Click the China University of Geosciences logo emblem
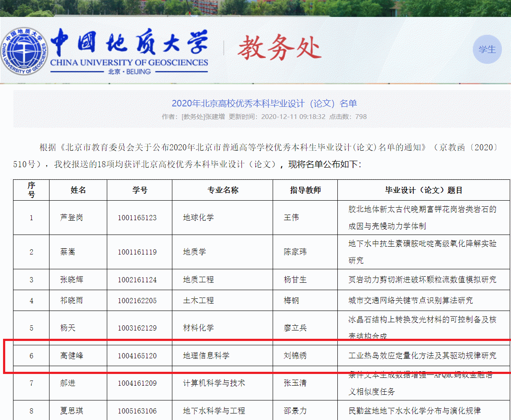The height and width of the screenshot is (420, 511). click(x=24, y=51)
